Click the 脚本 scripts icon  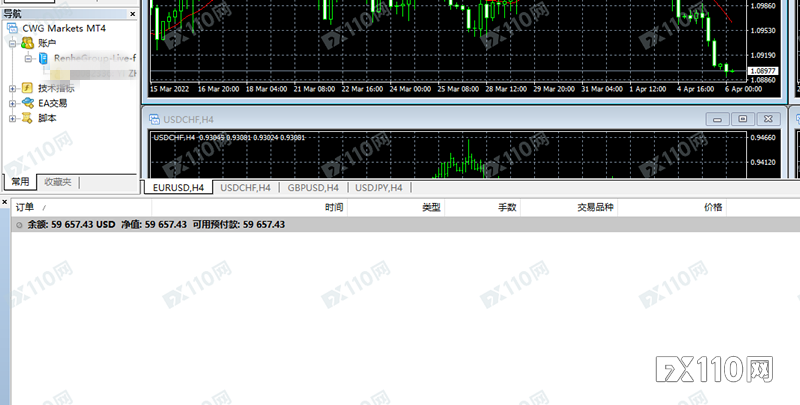click(x=27, y=118)
